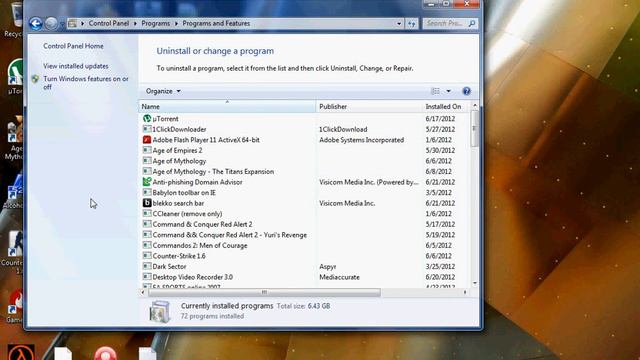Image resolution: width=640 pixels, height=360 pixels.
Task: Click the help question mark icon
Action: click(467, 91)
